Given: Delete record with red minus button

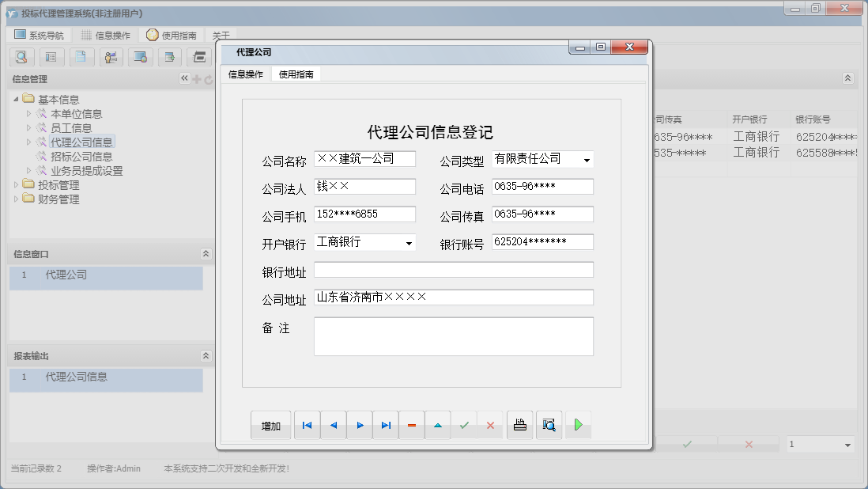Looking at the screenshot, I should [x=412, y=426].
